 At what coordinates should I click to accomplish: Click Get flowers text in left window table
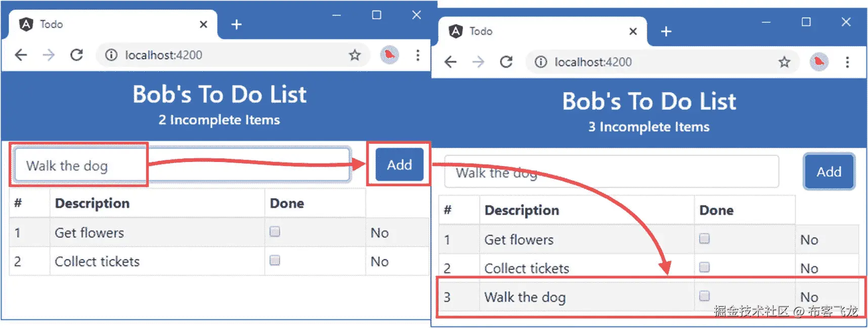[89, 233]
